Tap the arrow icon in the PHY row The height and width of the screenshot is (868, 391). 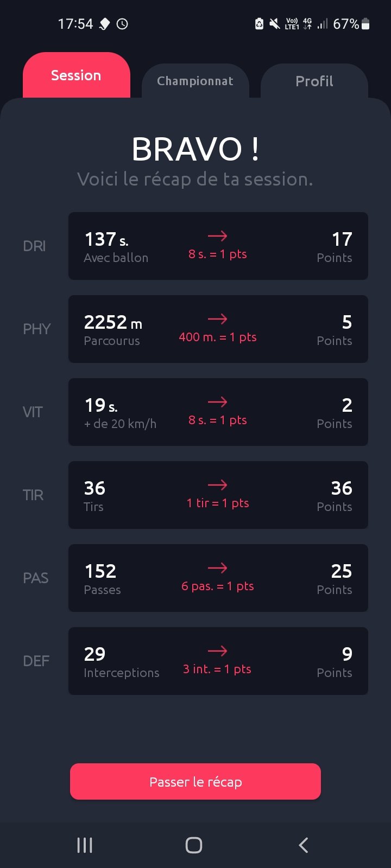pyautogui.click(x=217, y=319)
